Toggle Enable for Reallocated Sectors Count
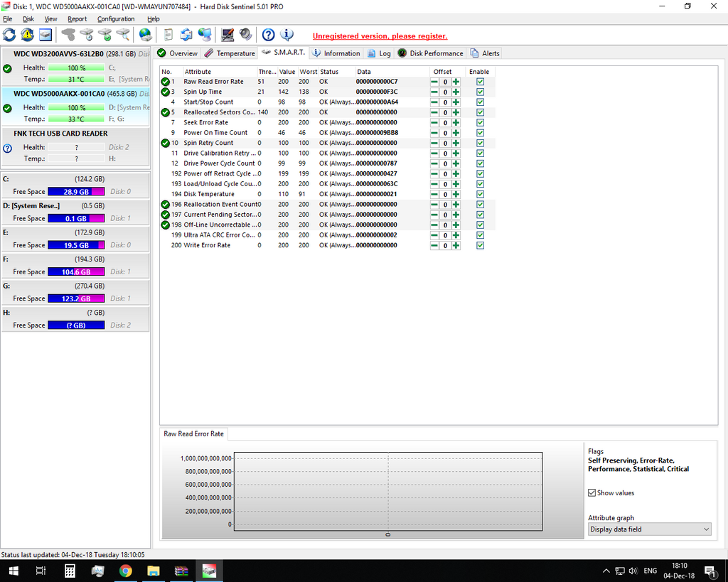 [480, 112]
